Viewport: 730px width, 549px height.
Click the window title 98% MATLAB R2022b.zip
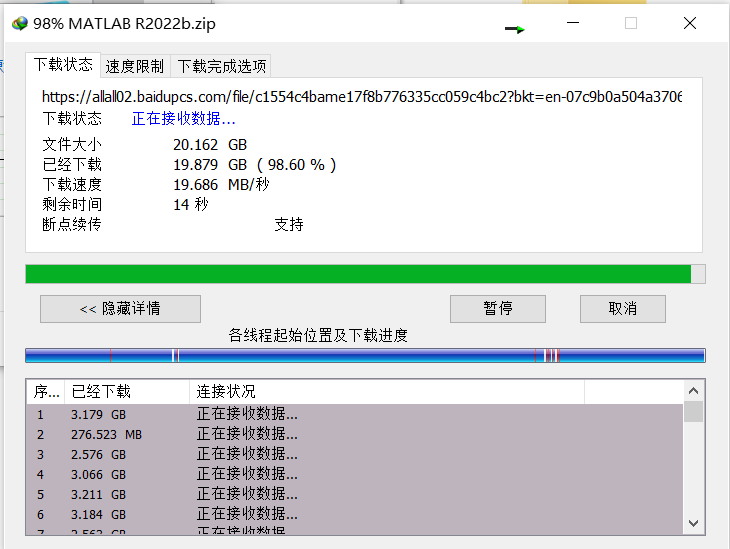click(124, 24)
